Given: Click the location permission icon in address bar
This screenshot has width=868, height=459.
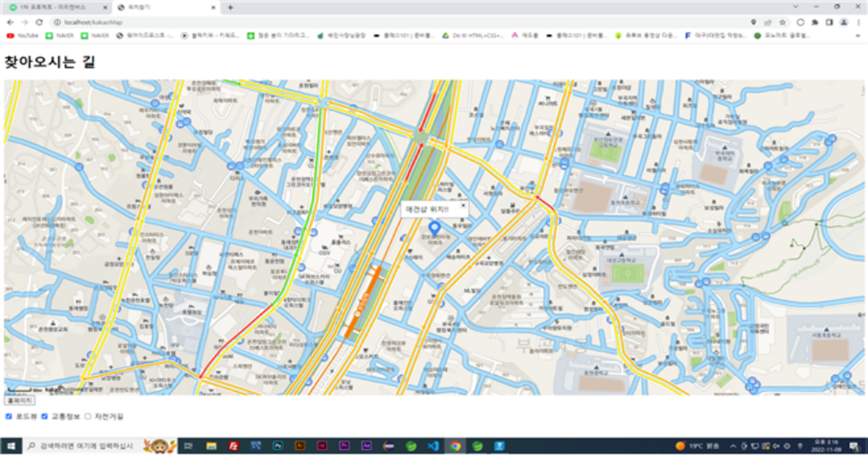Looking at the screenshot, I should click(753, 22).
